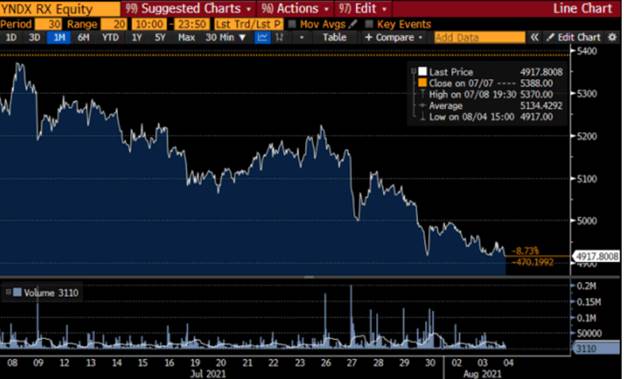Click the Average legend marker icon
The height and width of the screenshot is (379, 624).
pyautogui.click(x=423, y=105)
